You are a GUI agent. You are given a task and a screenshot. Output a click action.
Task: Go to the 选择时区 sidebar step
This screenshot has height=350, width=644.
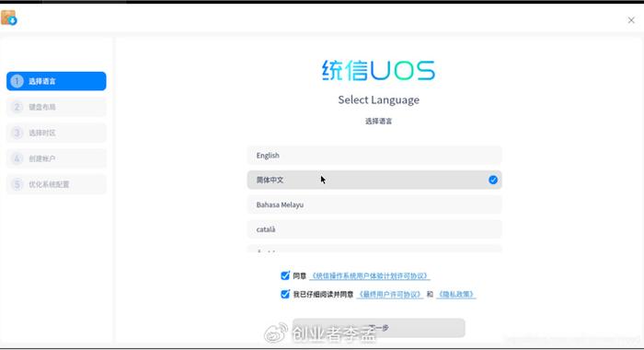point(56,133)
